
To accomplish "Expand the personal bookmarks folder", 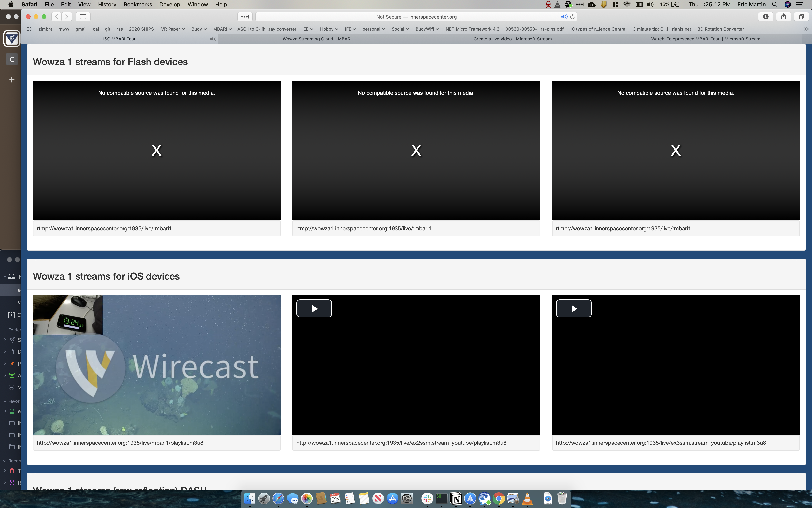I will 373,29.
